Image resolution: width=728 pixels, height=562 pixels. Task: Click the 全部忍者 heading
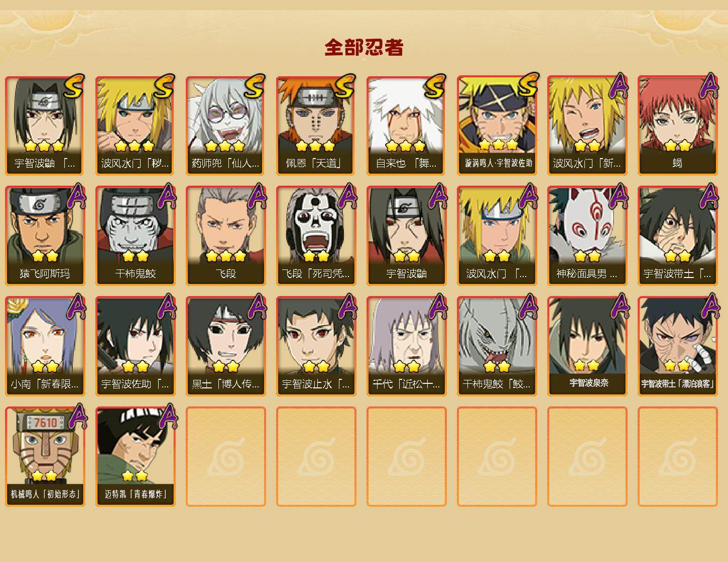click(x=364, y=47)
